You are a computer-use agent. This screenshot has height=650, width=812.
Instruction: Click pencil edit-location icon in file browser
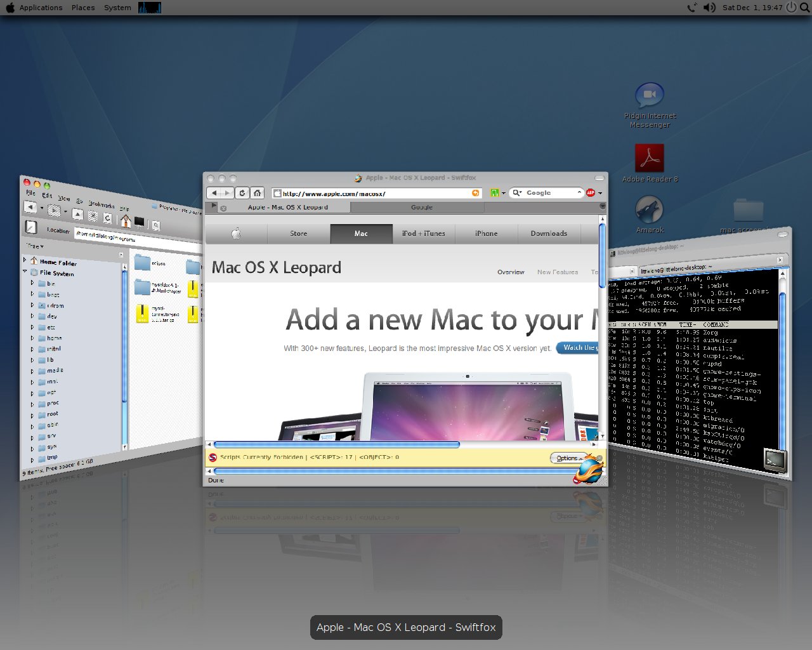31,227
